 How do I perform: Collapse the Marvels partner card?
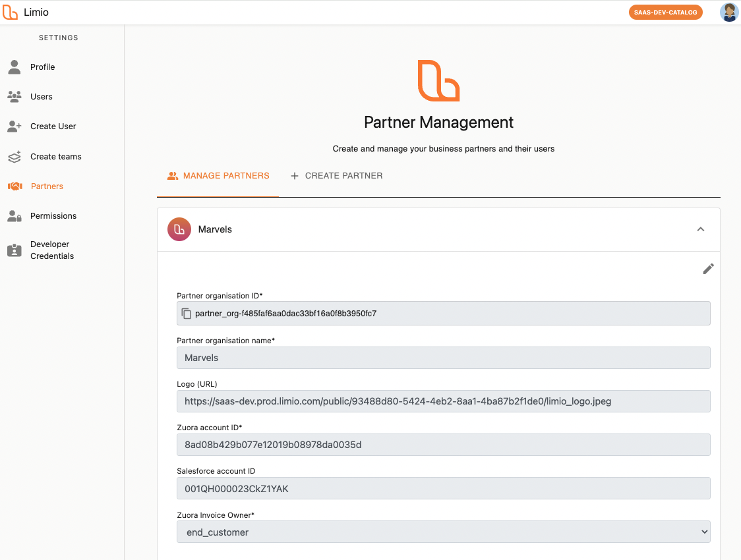(x=700, y=229)
